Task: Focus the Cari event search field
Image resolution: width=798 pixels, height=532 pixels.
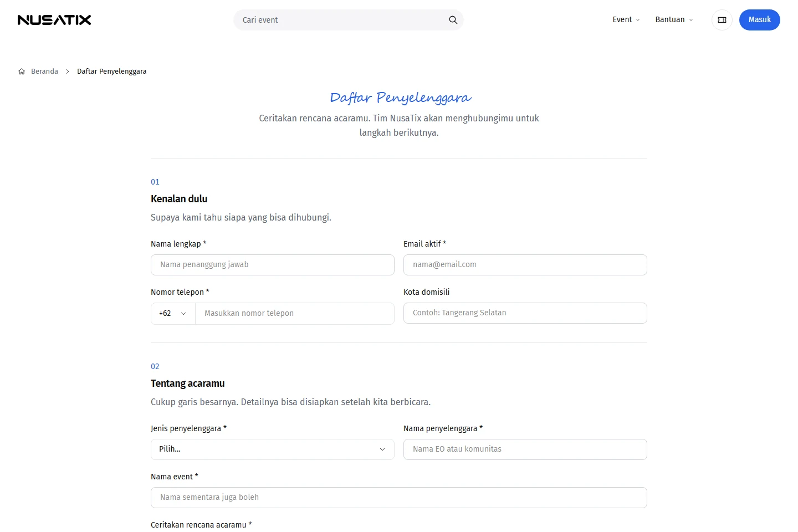Action: (x=349, y=20)
